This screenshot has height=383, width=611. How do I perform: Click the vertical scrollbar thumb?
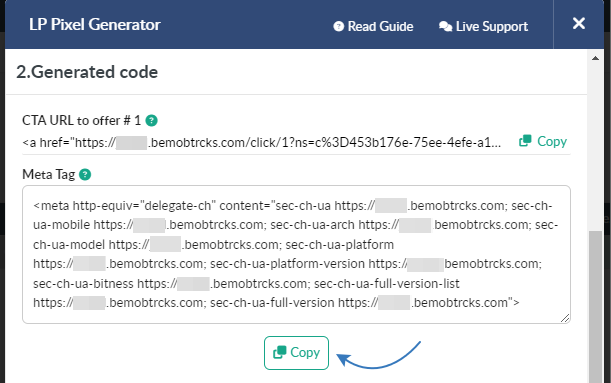click(x=595, y=307)
